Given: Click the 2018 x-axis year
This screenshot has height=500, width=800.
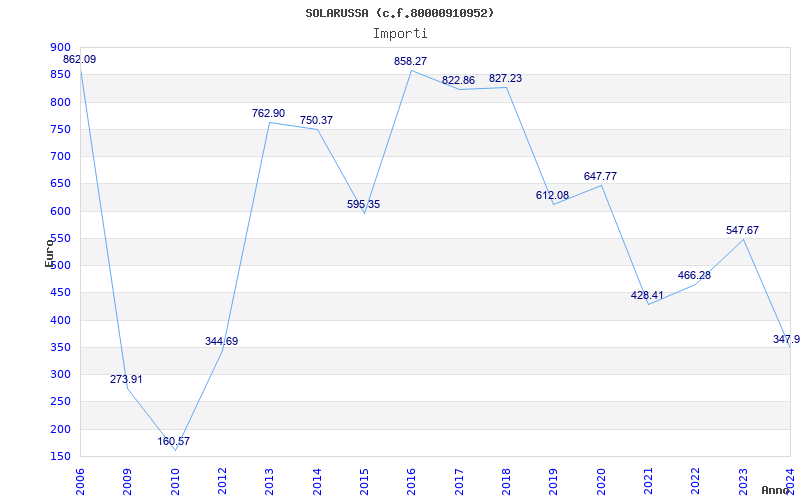Looking at the screenshot, I should click(506, 482).
